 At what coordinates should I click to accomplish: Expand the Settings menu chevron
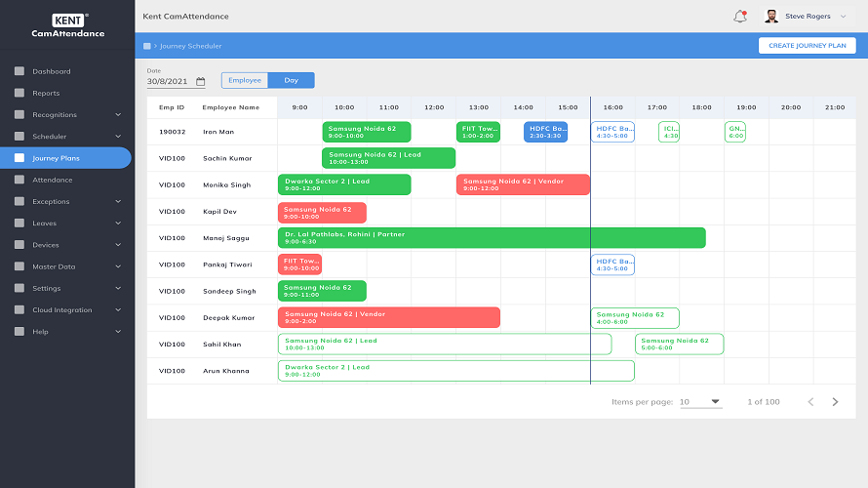point(118,288)
